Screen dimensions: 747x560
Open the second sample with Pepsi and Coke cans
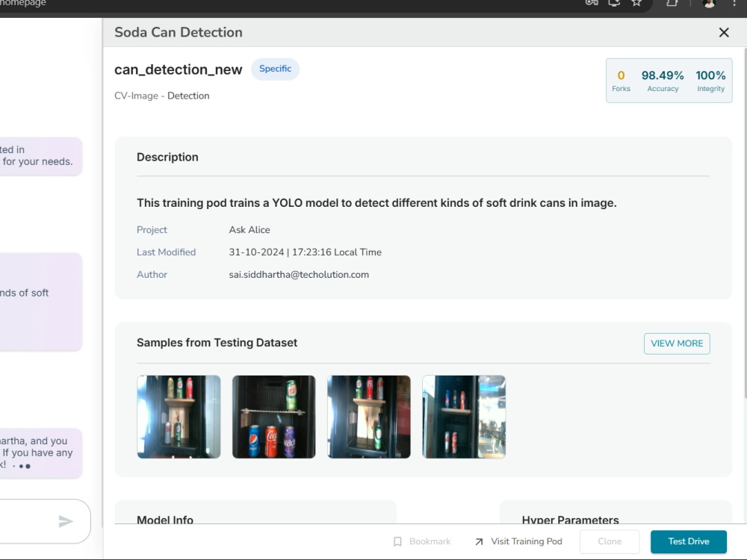[273, 417]
